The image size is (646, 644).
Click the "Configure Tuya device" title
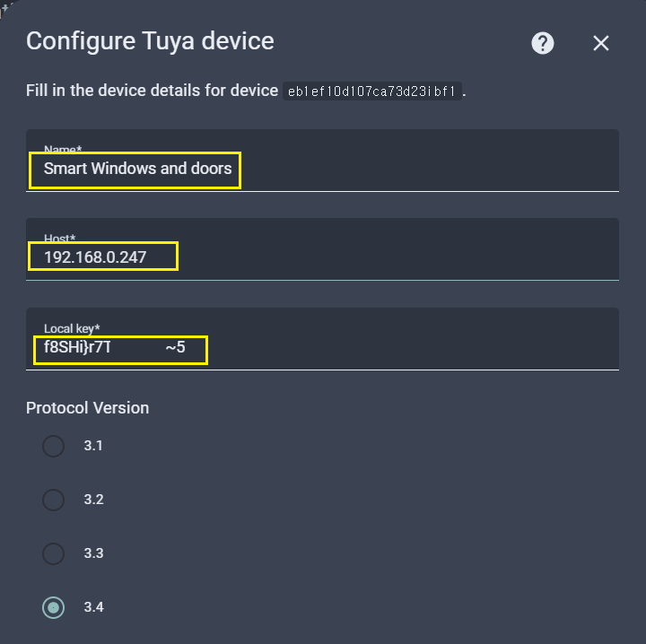pyautogui.click(x=150, y=41)
